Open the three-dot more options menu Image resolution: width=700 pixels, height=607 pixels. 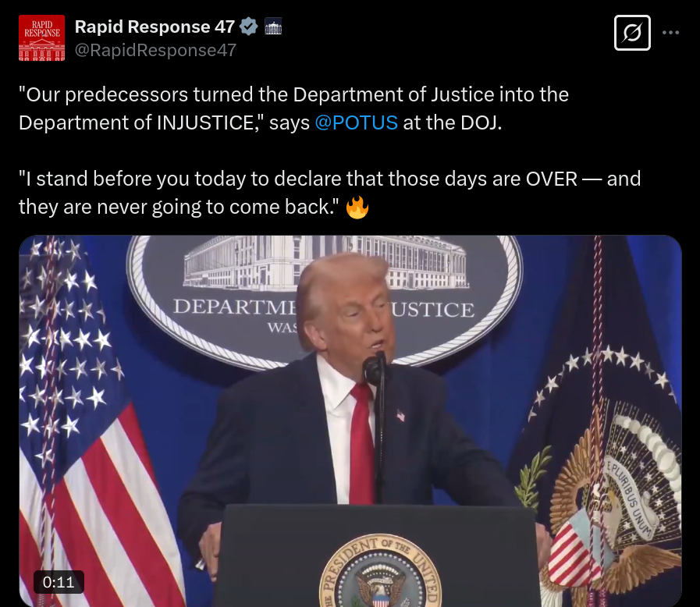coord(670,33)
